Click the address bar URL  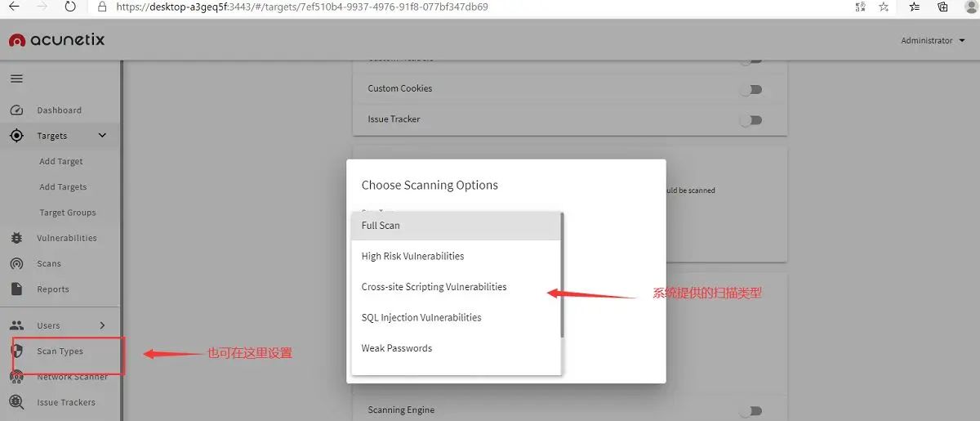(x=301, y=7)
